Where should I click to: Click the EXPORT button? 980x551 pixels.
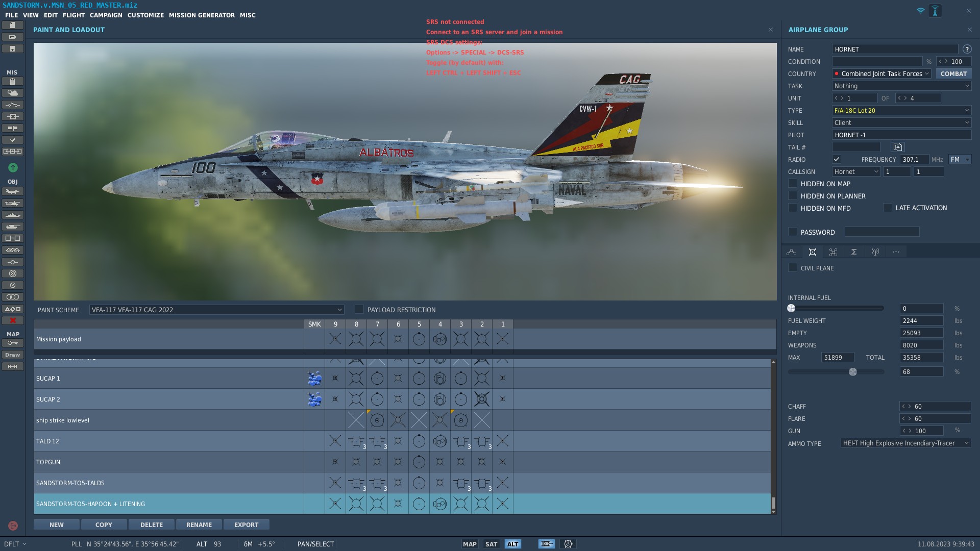tap(246, 524)
